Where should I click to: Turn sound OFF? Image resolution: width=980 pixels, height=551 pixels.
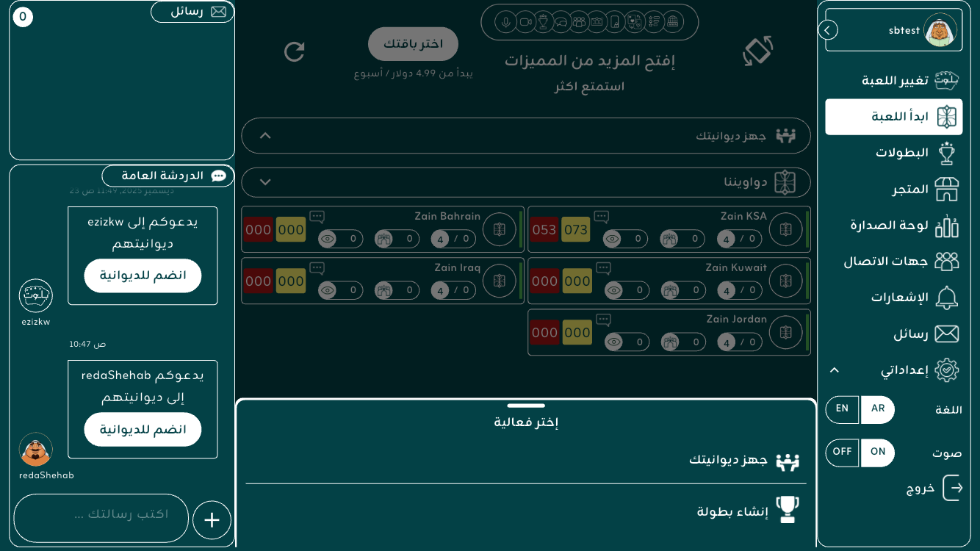coord(842,453)
